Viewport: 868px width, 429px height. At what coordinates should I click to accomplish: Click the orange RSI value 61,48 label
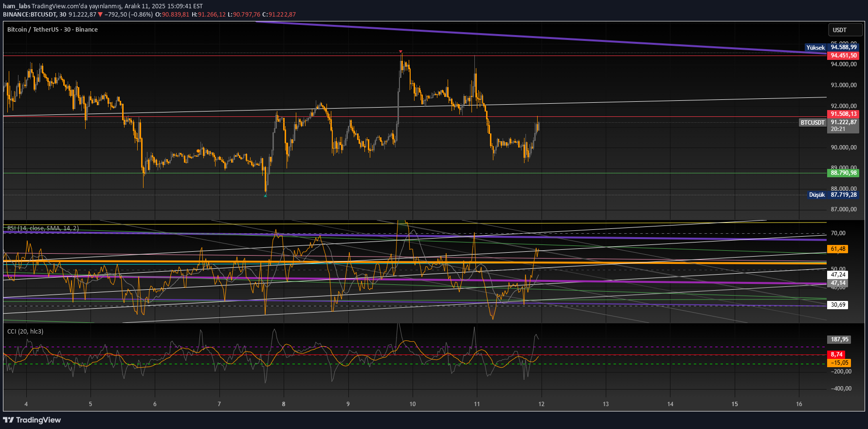tap(837, 249)
